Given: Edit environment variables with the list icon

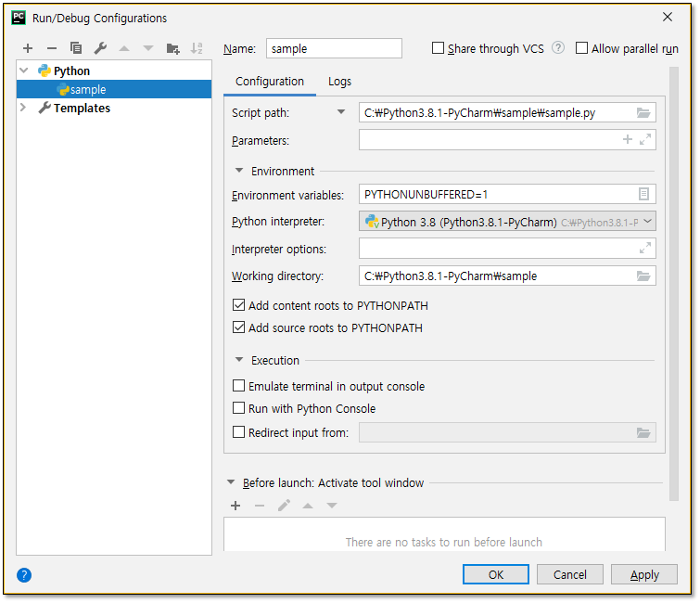Looking at the screenshot, I should pos(643,194).
